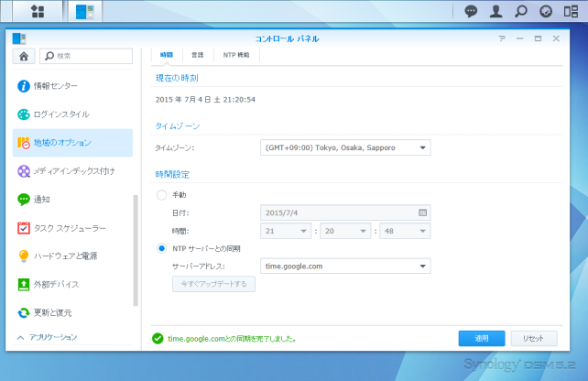The height and width of the screenshot is (381, 588).
Task: Click the リセット reset button
Action: coord(534,339)
